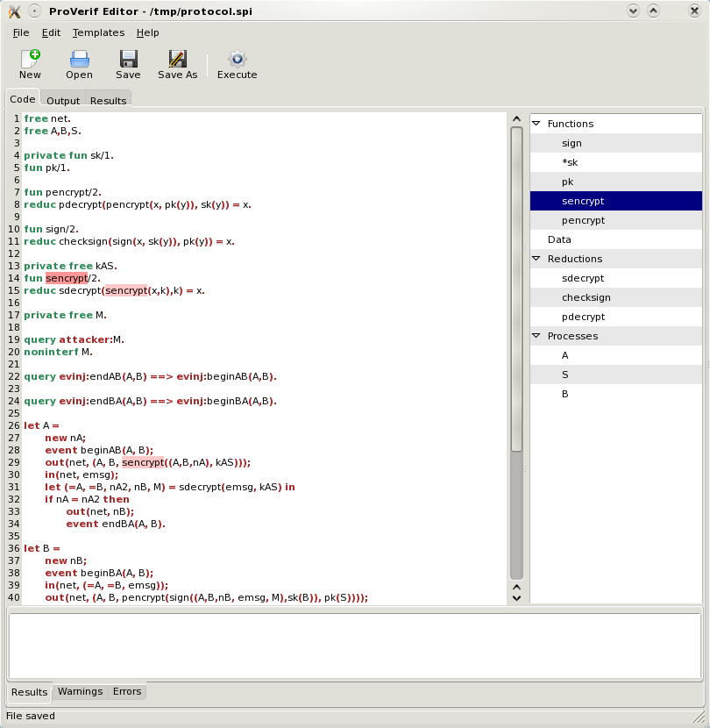Open the Edit menu
This screenshot has width=710, height=728.
pos(51,32)
